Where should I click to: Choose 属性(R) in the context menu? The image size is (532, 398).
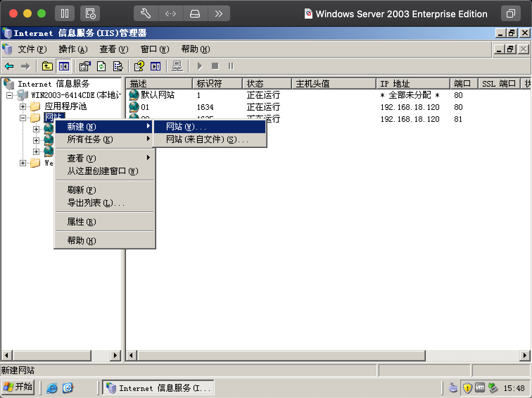coord(104,222)
